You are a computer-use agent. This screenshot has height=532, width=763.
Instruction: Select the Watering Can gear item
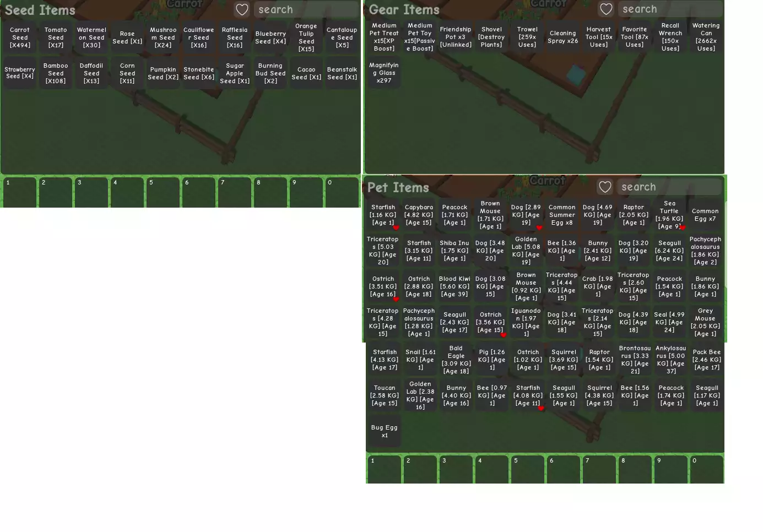click(x=706, y=37)
